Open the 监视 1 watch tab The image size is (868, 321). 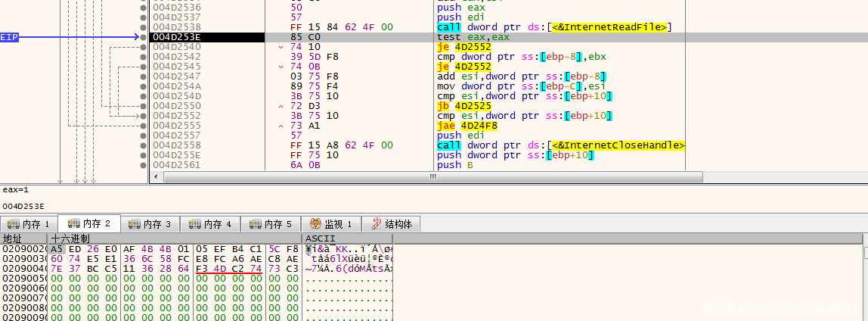[331, 224]
